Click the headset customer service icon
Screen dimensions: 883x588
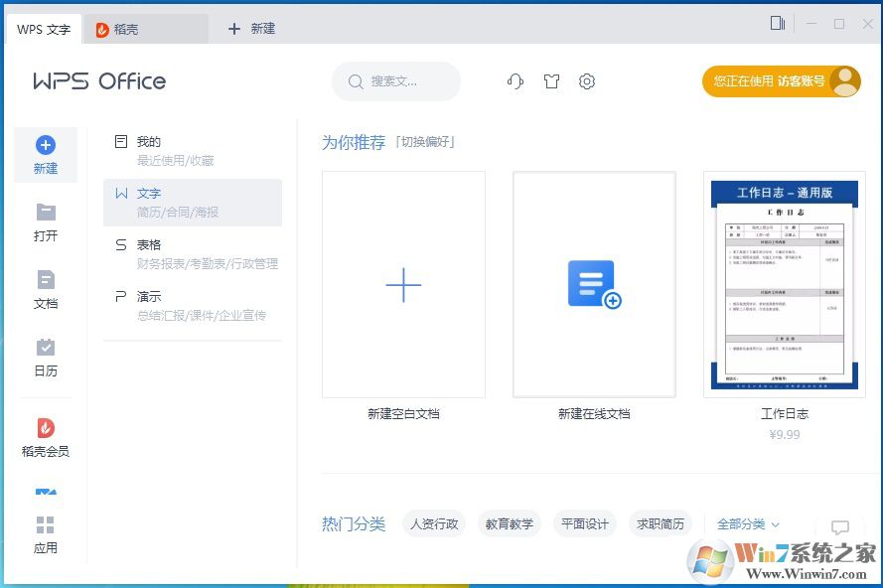click(x=515, y=81)
